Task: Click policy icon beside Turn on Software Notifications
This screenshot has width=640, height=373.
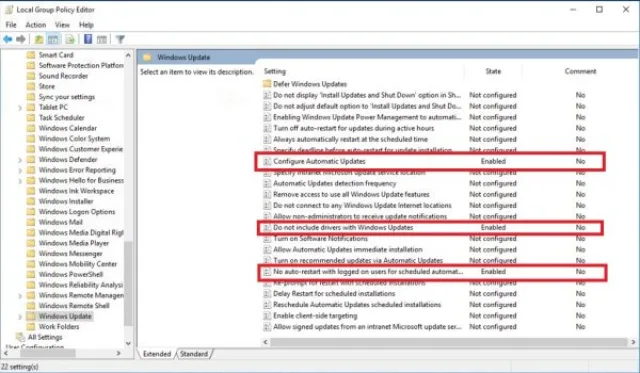Action: [x=267, y=238]
